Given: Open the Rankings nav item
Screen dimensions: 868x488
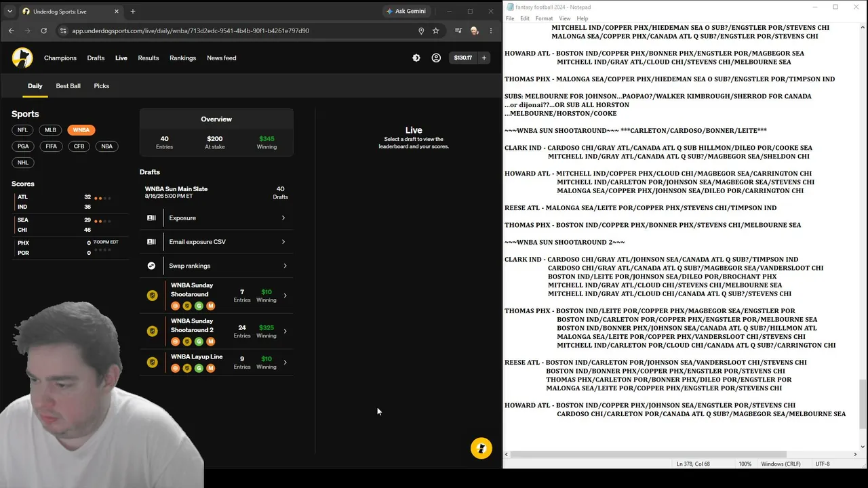Looking at the screenshot, I should coord(183,58).
